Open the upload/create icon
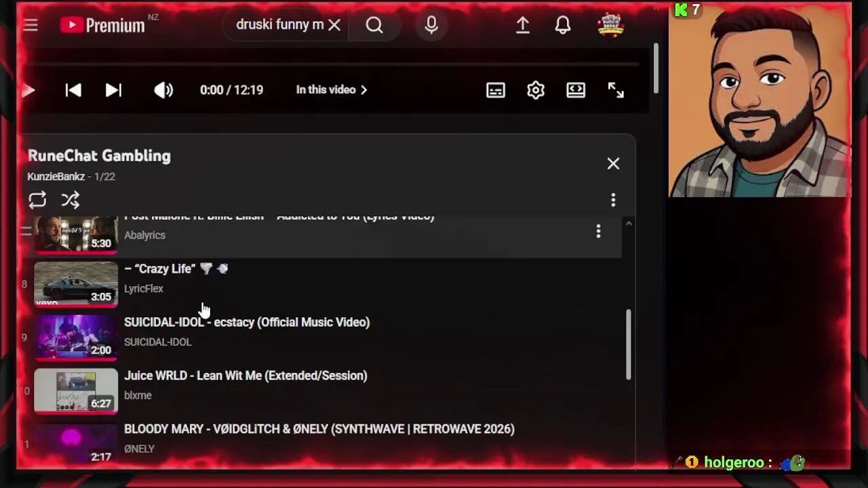The width and height of the screenshot is (868, 488). [x=523, y=25]
